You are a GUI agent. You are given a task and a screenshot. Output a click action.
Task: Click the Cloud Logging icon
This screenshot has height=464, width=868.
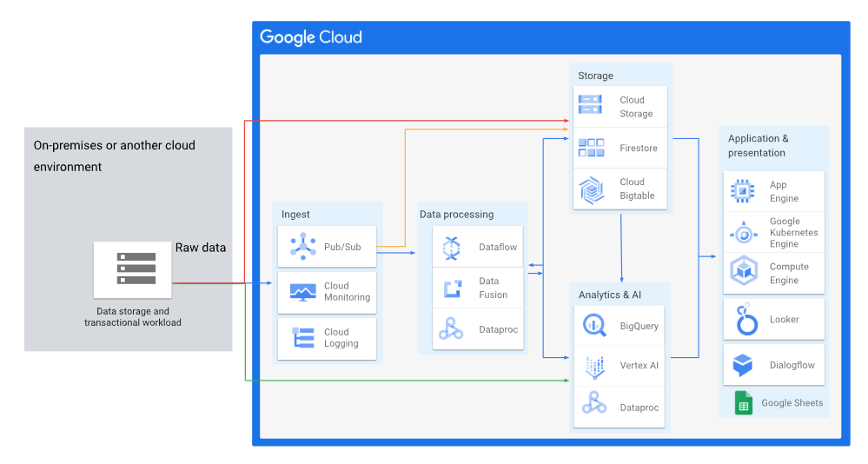tap(302, 338)
